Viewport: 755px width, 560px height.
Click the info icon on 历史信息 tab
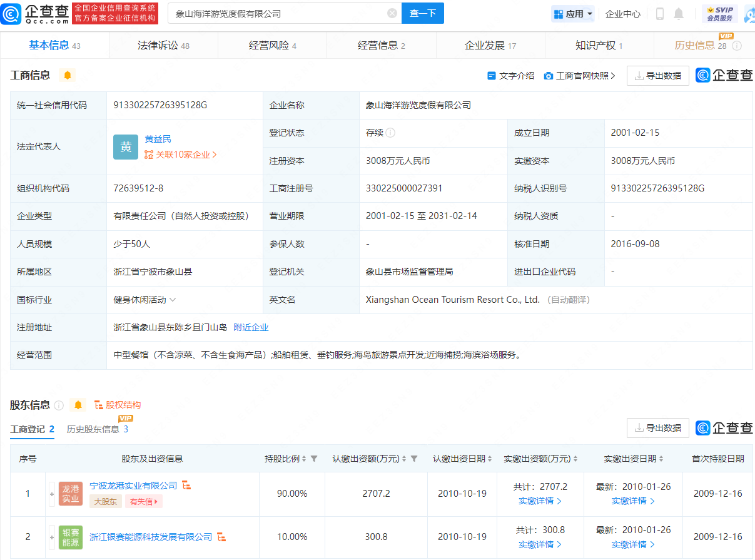tap(737, 46)
